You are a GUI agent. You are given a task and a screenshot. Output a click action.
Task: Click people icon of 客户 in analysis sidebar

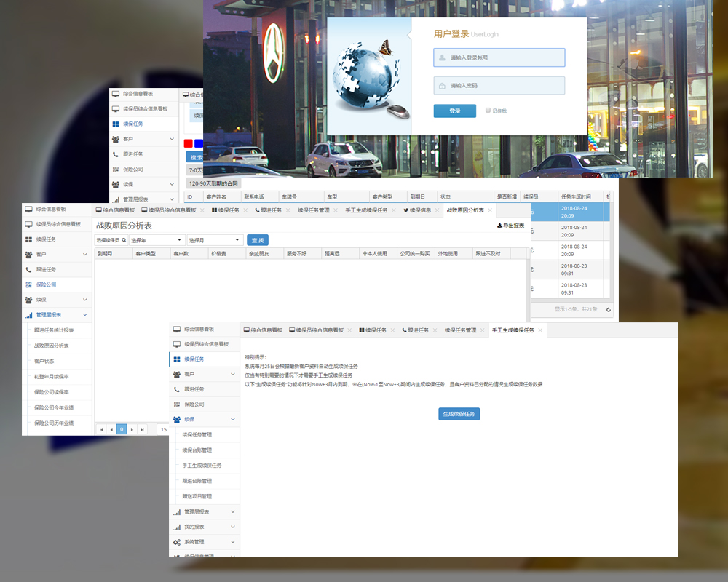click(29, 255)
